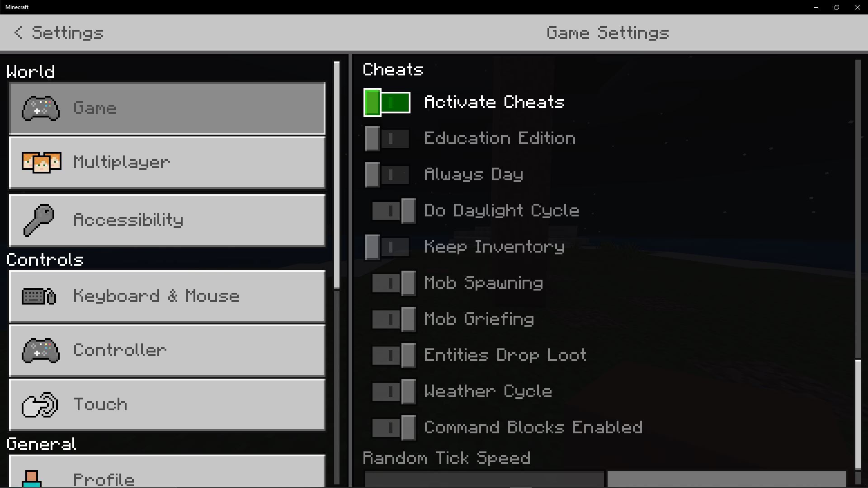Select the Controller settings icon
The width and height of the screenshot is (868, 488).
(x=40, y=351)
